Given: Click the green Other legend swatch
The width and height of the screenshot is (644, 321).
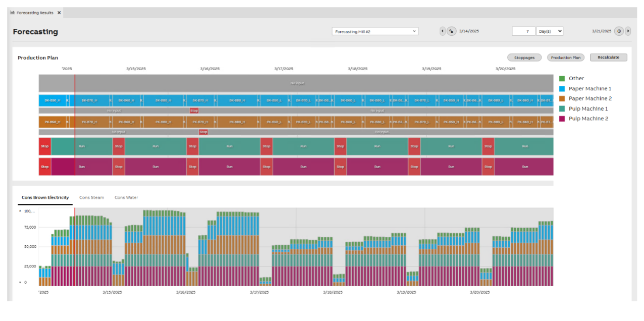Looking at the screenshot, I should click(562, 78).
